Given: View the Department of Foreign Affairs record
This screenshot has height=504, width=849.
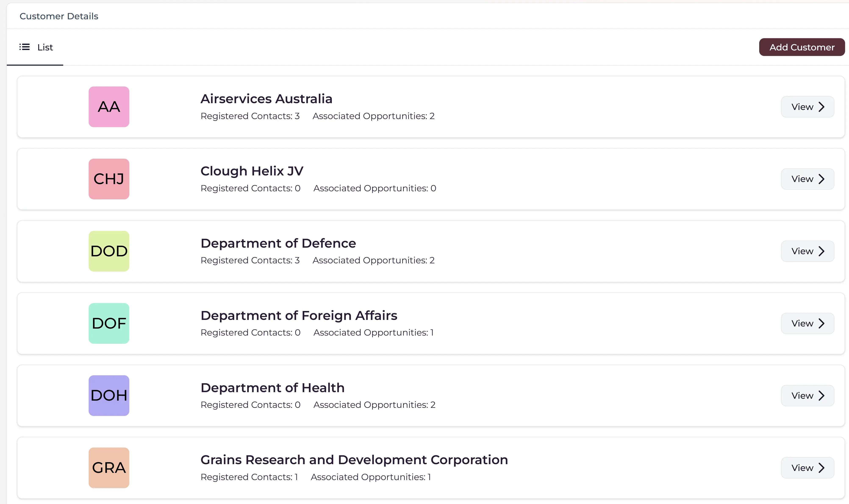Looking at the screenshot, I should tap(807, 323).
